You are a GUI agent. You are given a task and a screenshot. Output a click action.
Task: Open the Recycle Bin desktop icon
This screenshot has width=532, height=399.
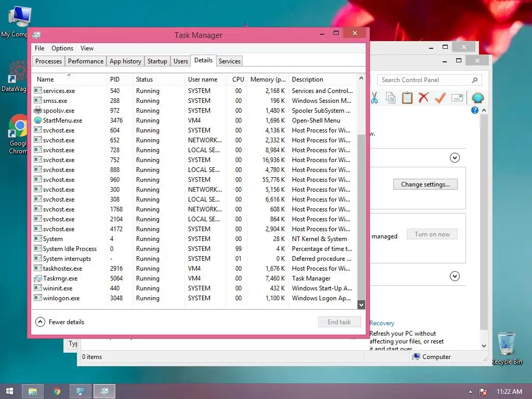point(507,348)
